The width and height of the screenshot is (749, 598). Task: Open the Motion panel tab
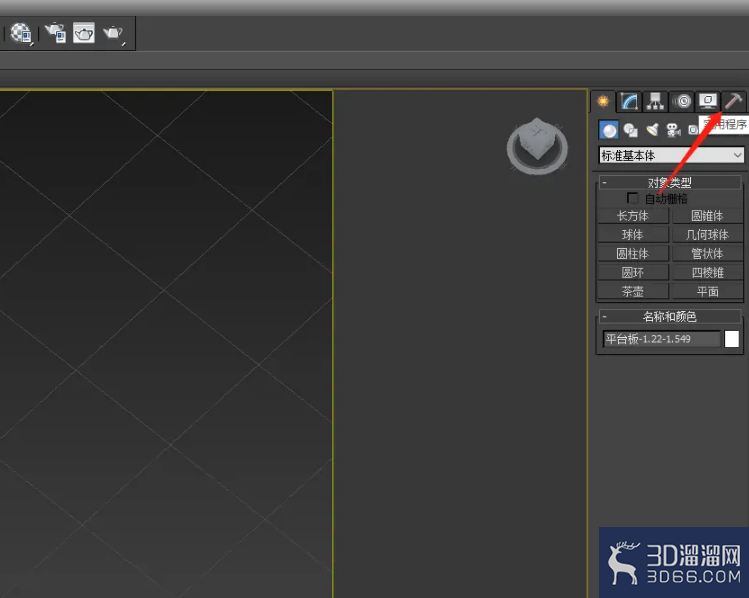[682, 101]
